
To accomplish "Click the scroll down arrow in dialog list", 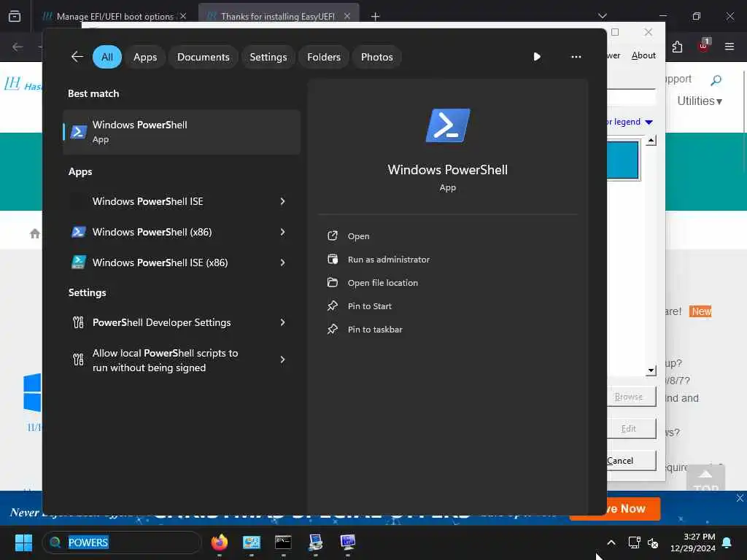I will coord(651,370).
